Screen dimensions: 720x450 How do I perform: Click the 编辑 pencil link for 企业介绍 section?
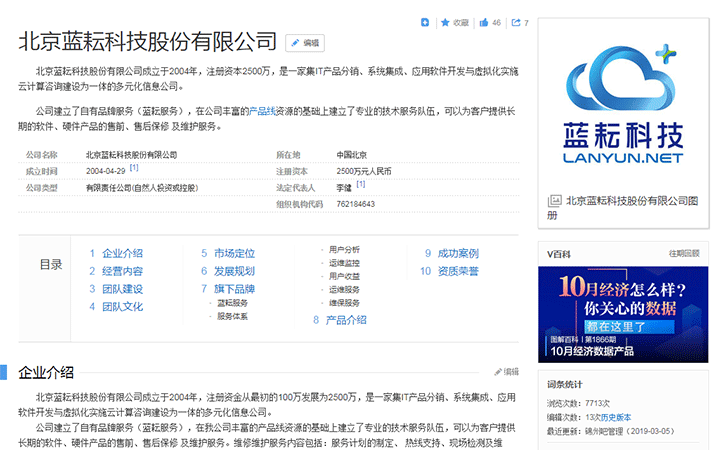tap(506, 372)
